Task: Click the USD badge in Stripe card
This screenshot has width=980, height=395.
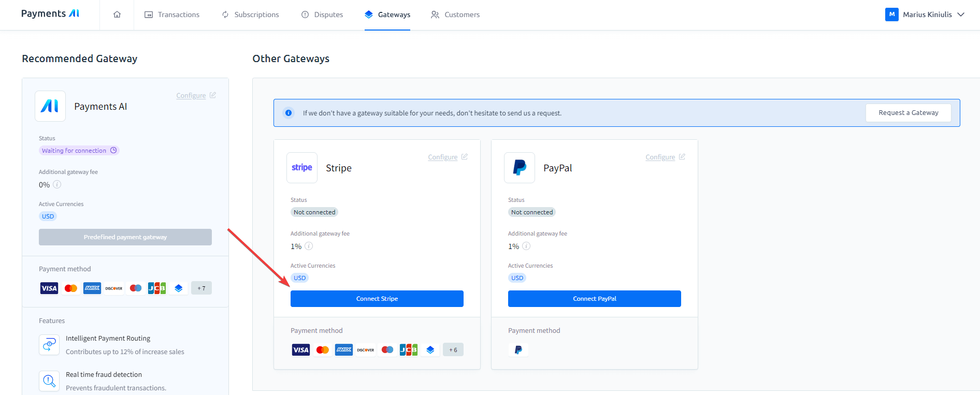Action: point(299,278)
